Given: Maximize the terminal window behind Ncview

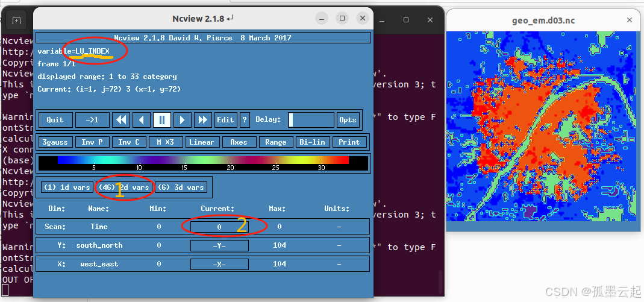Looking at the screenshot, I should 406,20.
